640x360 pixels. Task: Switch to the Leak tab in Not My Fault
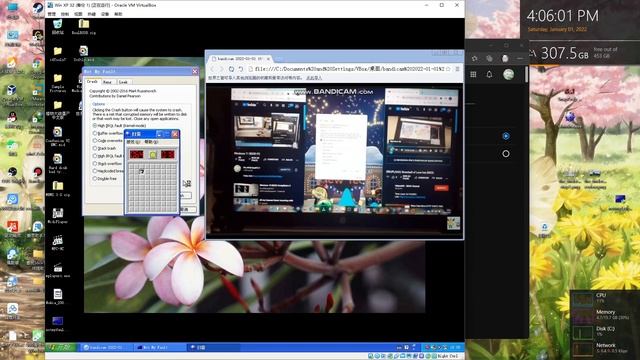(123, 82)
